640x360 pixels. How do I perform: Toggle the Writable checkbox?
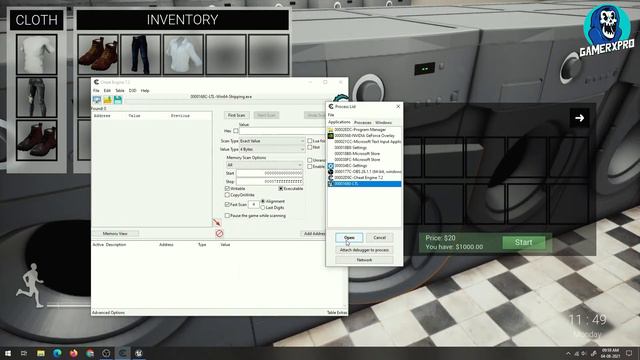click(227, 189)
